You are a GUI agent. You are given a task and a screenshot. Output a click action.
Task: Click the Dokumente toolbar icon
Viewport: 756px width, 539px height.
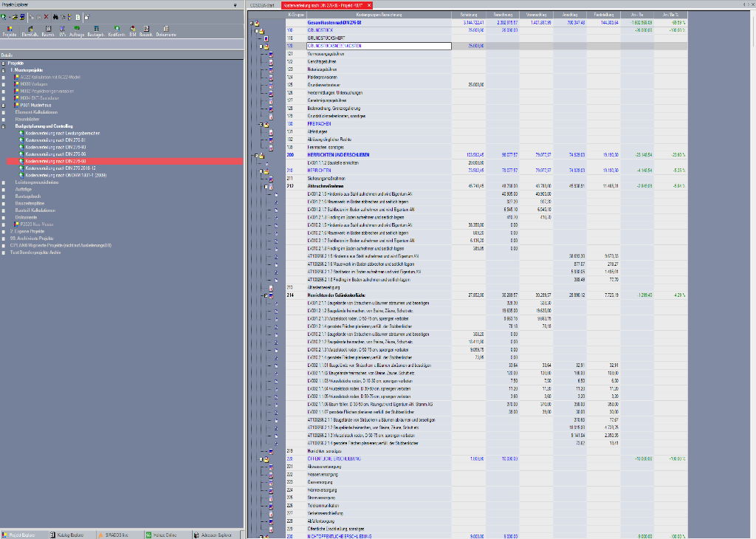coord(166,31)
